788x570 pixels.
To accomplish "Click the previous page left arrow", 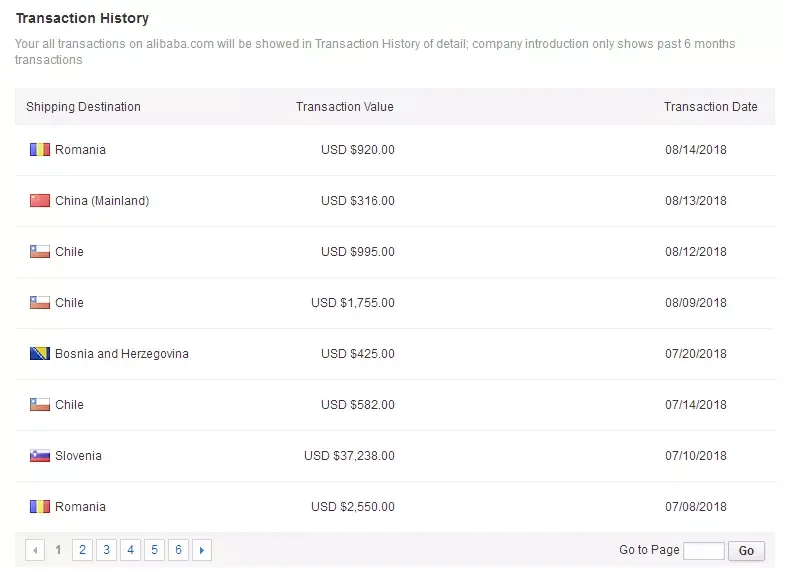I will pos(35,550).
